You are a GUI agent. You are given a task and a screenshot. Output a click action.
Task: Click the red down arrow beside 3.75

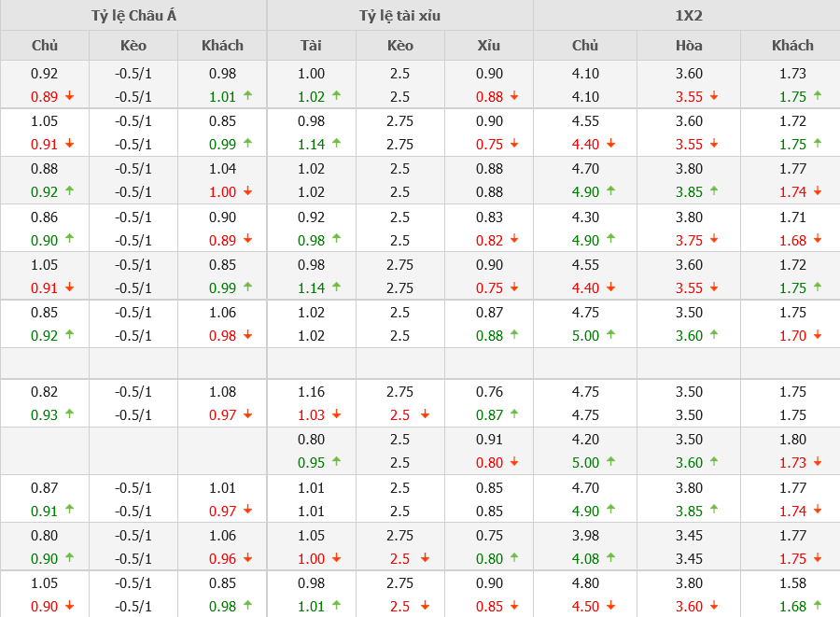pos(714,240)
